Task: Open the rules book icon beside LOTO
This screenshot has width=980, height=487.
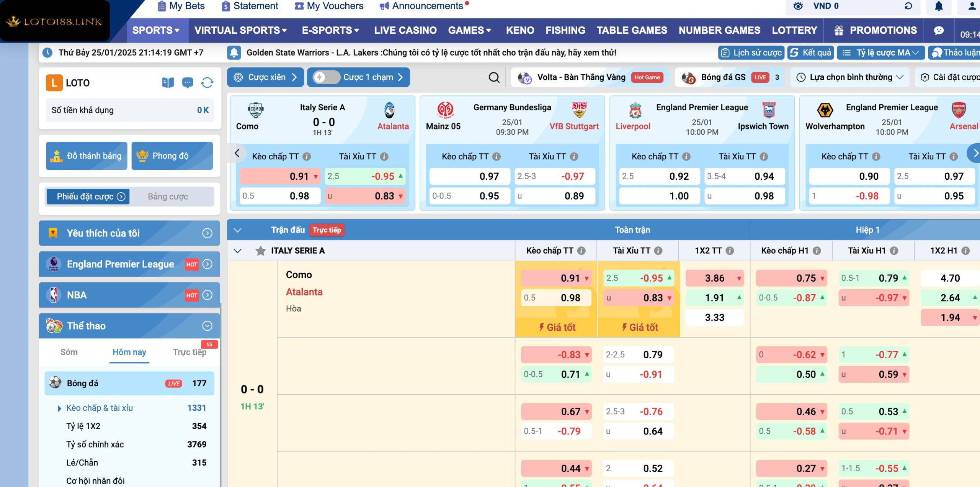Action: pyautogui.click(x=167, y=82)
